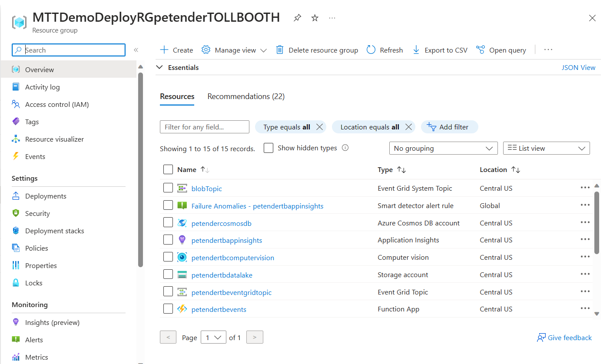This screenshot has height=364, width=610.
Task: Open row options for petendertbdatalake
Action: (x=585, y=274)
